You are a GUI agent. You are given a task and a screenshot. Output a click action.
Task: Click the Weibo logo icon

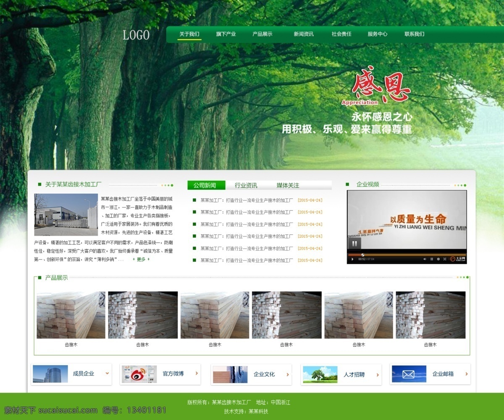[139, 374]
